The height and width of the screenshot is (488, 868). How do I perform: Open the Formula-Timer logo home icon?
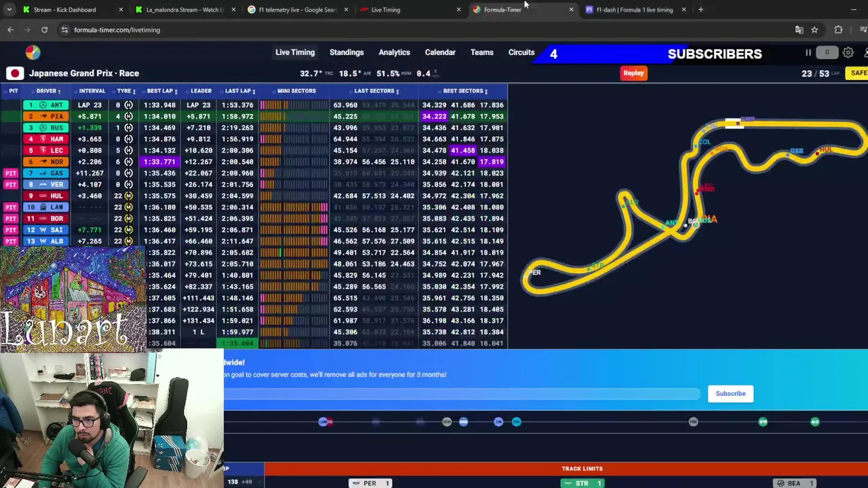pyautogui.click(x=33, y=53)
